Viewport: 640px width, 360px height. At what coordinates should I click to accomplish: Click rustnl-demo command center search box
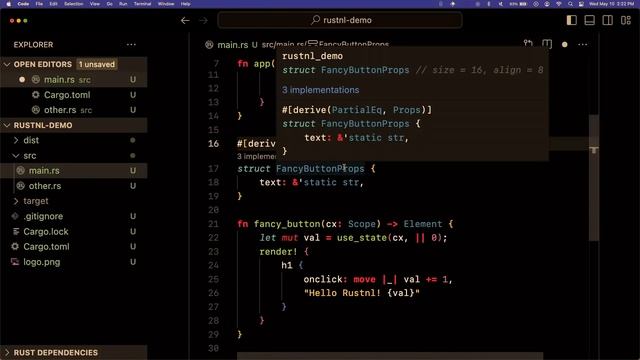[340, 20]
